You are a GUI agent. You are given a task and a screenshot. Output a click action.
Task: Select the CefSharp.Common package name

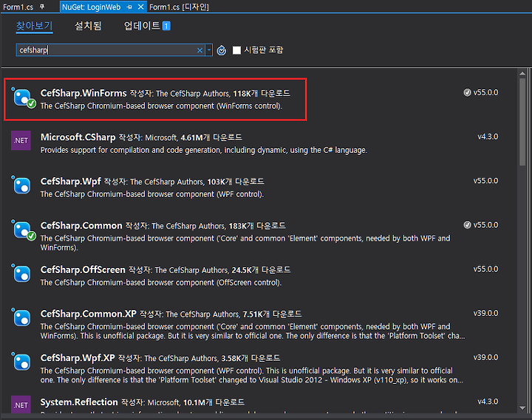click(x=81, y=225)
